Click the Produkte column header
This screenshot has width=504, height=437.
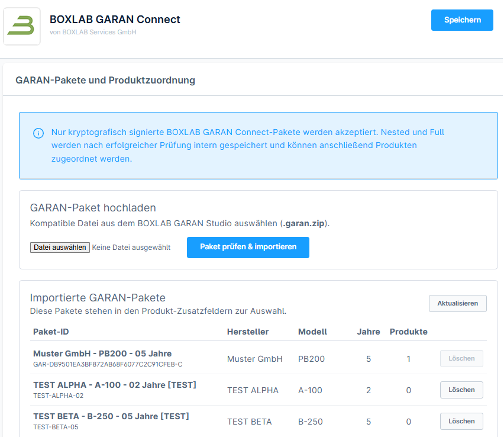409,332
